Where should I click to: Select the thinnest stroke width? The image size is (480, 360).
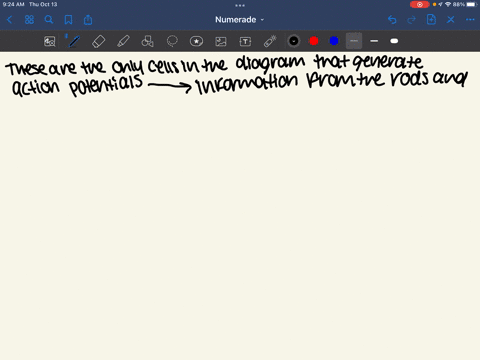tap(354, 41)
